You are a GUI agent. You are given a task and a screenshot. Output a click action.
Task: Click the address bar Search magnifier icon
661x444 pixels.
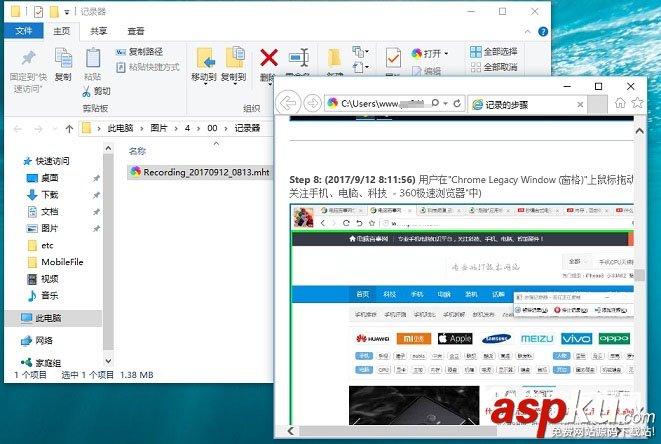[435, 103]
